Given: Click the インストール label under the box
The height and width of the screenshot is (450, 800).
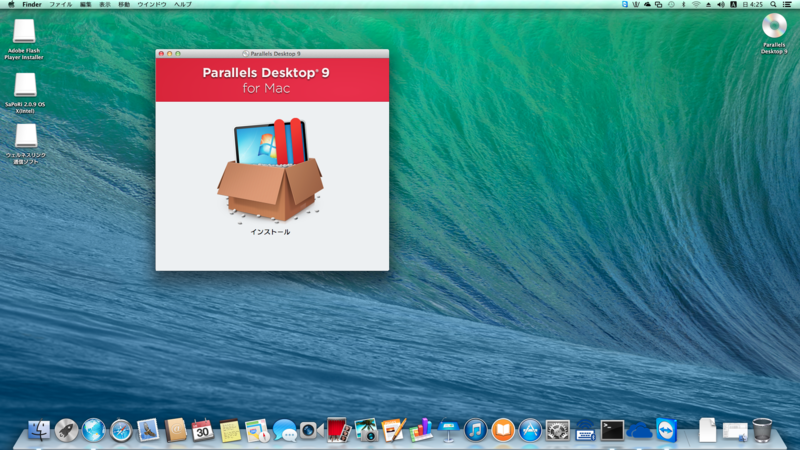Looking at the screenshot, I should pyautogui.click(x=270, y=232).
